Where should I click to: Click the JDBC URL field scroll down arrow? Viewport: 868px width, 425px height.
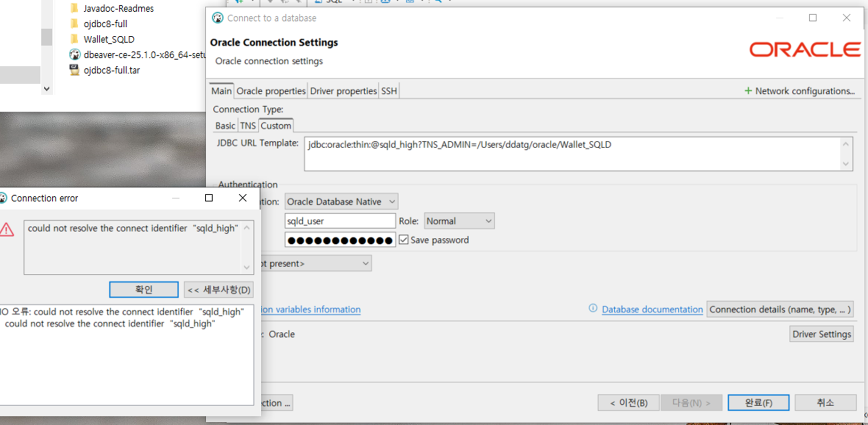pos(846,164)
